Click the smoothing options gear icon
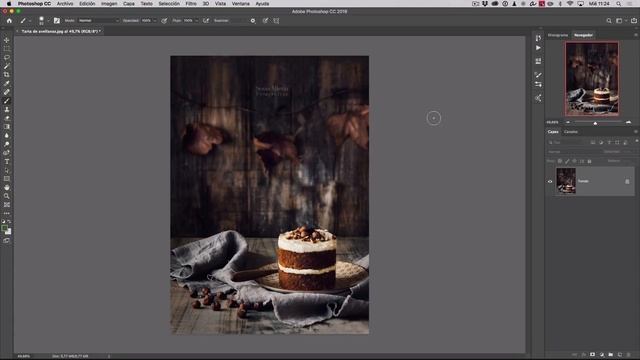The image size is (640, 360). pos(253,20)
